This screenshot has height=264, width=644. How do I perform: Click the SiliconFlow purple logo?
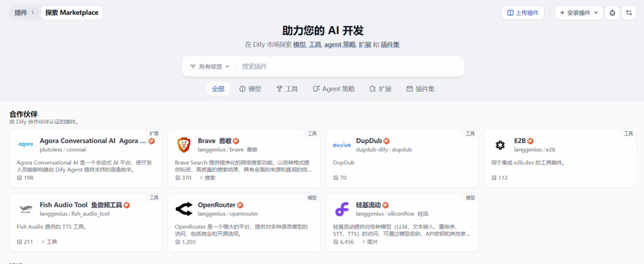click(x=342, y=209)
